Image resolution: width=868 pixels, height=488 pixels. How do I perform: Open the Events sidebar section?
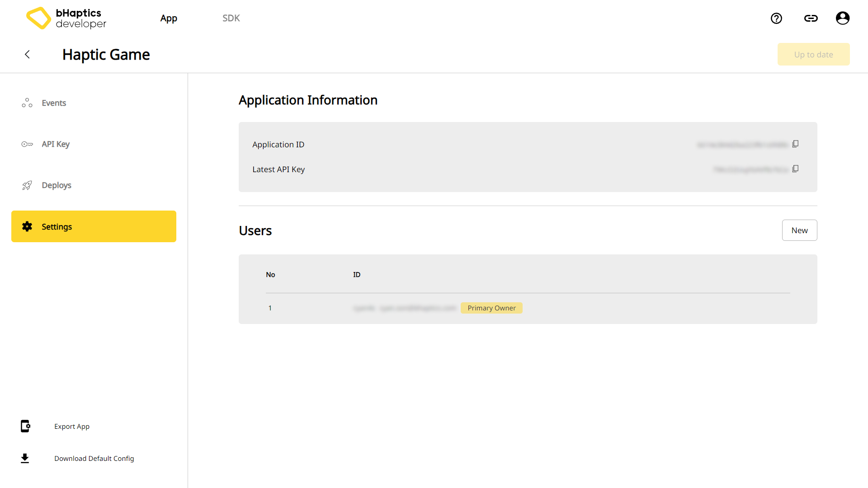[x=94, y=103]
